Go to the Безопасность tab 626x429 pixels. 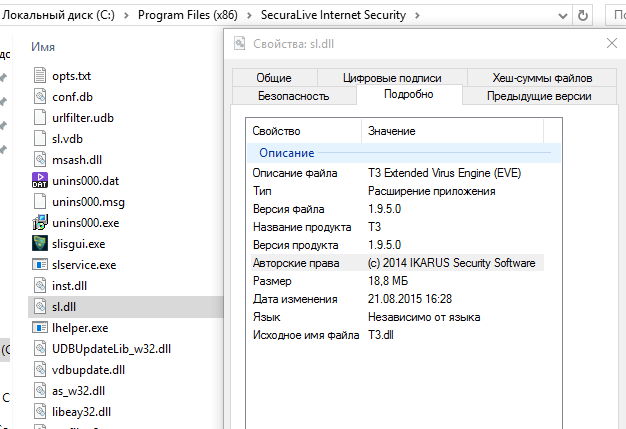(293, 96)
